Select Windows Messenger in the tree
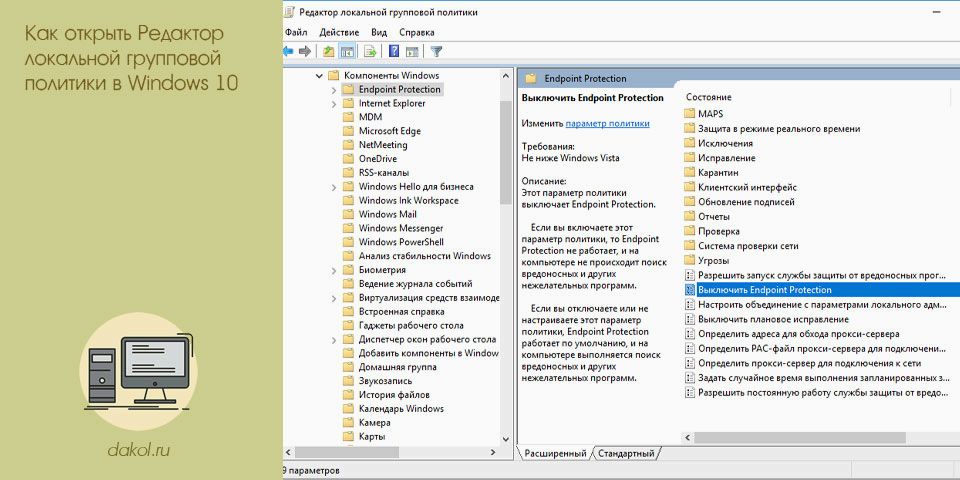Viewport: 960px width, 480px height. tap(401, 228)
